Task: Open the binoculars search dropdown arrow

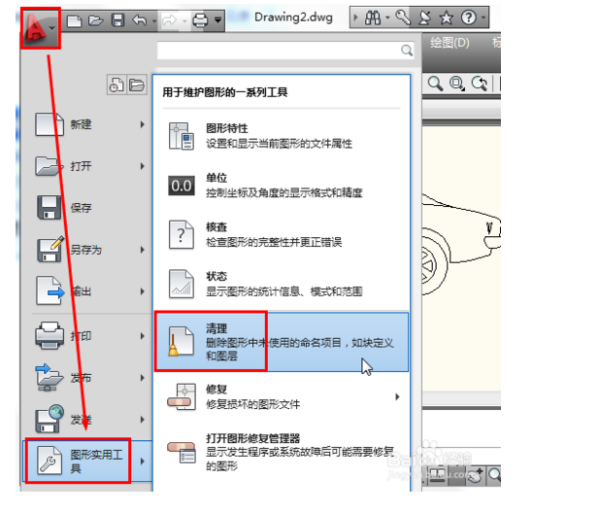Action: coord(388,18)
